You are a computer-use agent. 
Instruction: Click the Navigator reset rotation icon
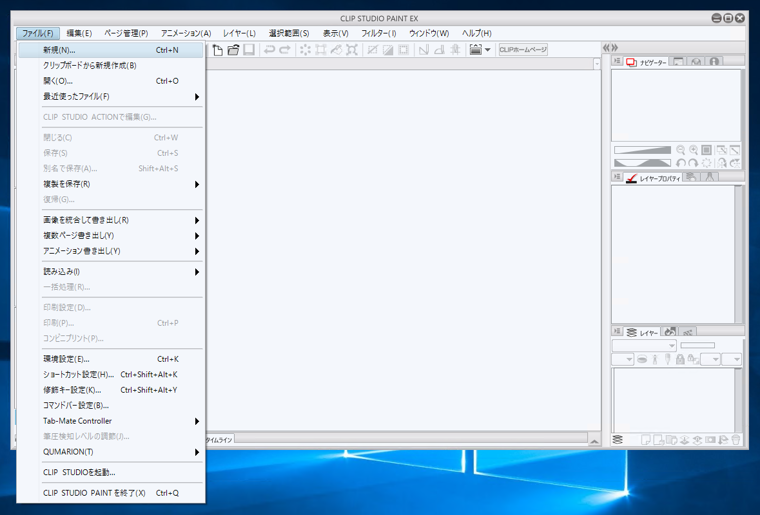[707, 163]
